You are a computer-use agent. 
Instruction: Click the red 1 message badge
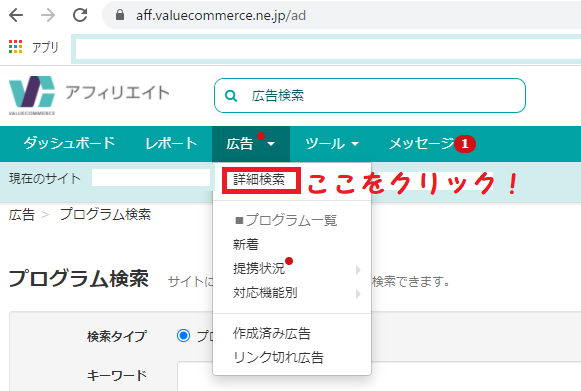coord(465,144)
